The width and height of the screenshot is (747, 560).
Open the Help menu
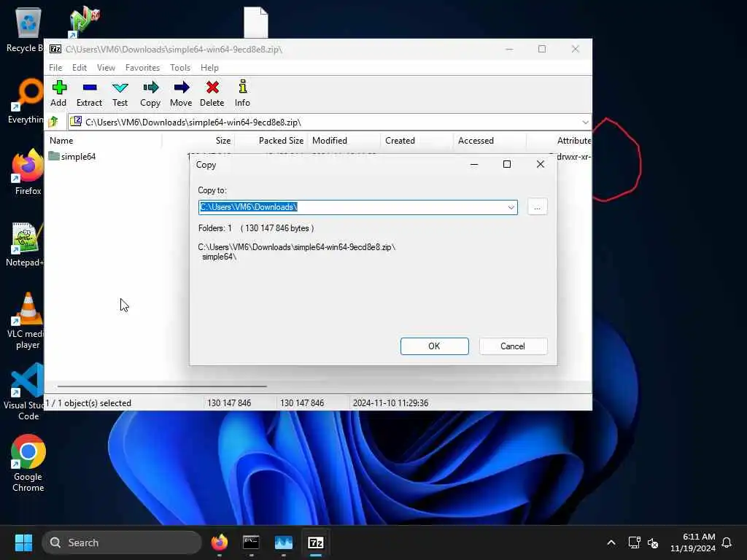click(x=209, y=68)
